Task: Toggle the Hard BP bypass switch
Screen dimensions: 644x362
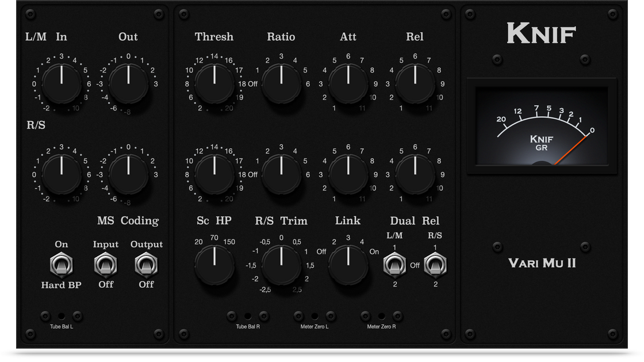Action: (x=60, y=264)
